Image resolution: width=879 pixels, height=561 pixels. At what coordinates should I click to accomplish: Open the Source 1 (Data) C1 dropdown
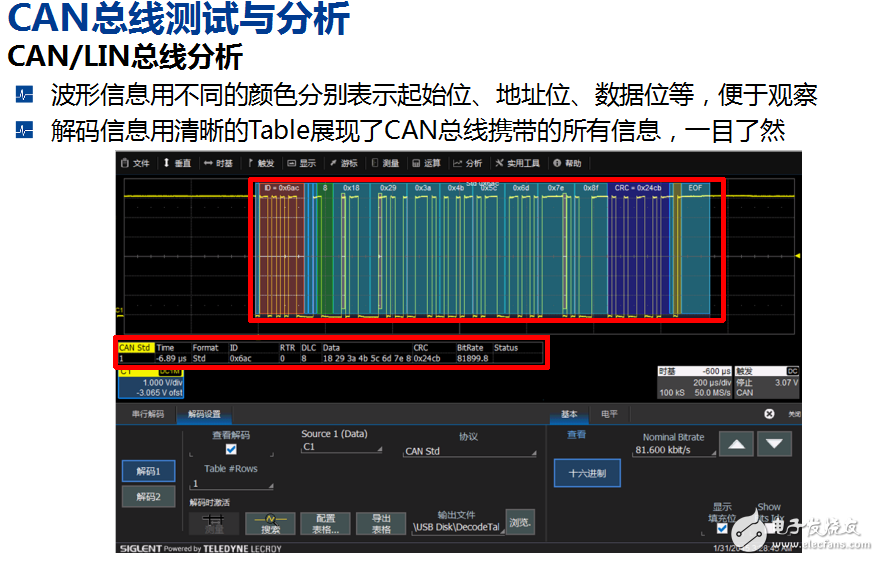pyautogui.click(x=341, y=447)
